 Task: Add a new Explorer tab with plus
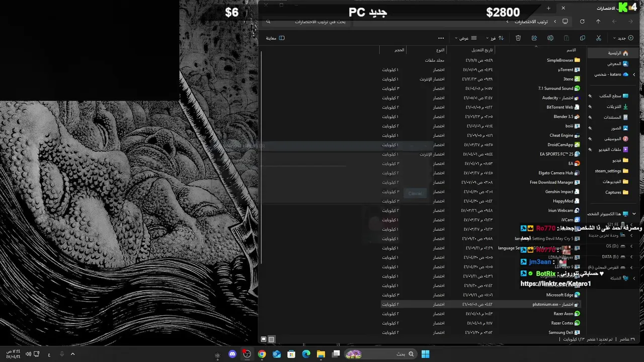[548, 8]
